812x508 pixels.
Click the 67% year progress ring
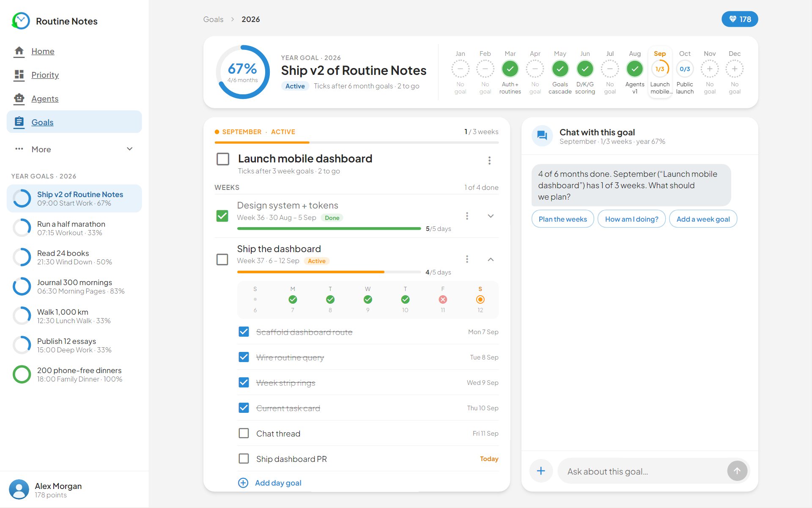(x=243, y=72)
